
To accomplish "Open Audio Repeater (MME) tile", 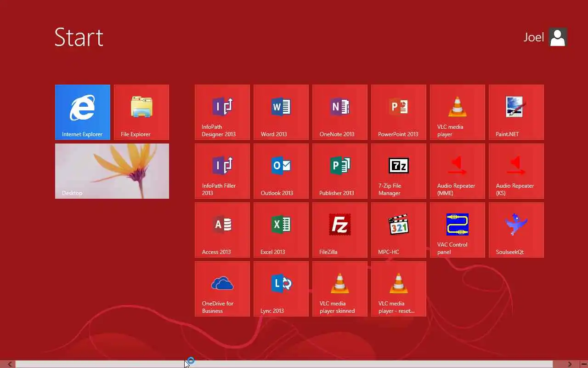I will click(458, 171).
